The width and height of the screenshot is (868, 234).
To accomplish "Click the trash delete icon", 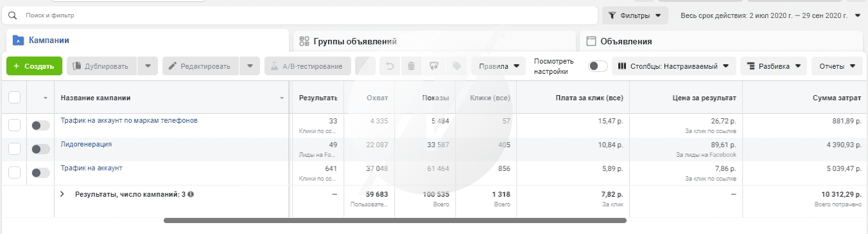I will click(x=412, y=66).
